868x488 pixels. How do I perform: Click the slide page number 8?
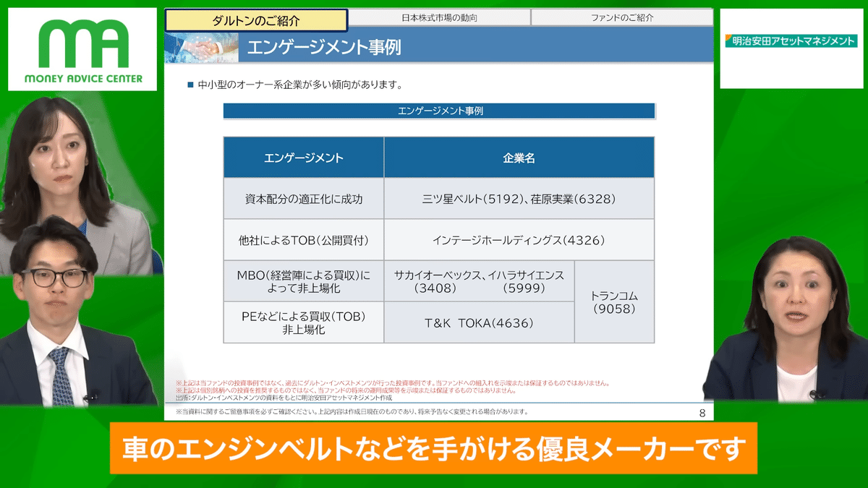pos(702,413)
